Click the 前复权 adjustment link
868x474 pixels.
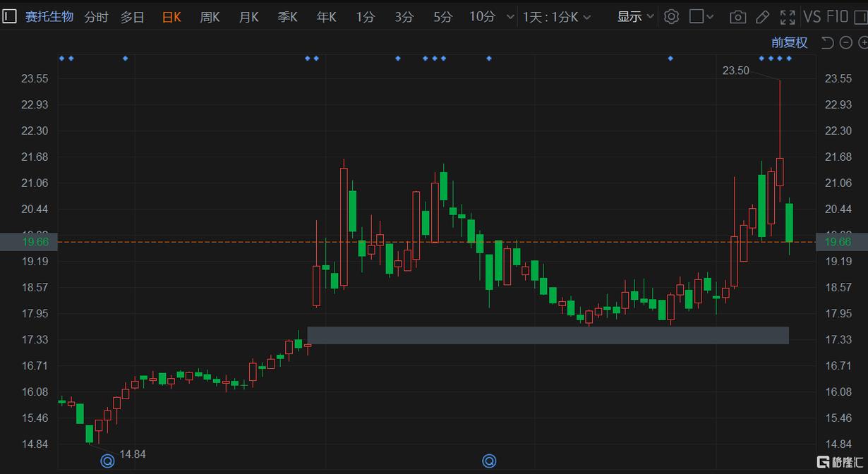[x=788, y=42]
